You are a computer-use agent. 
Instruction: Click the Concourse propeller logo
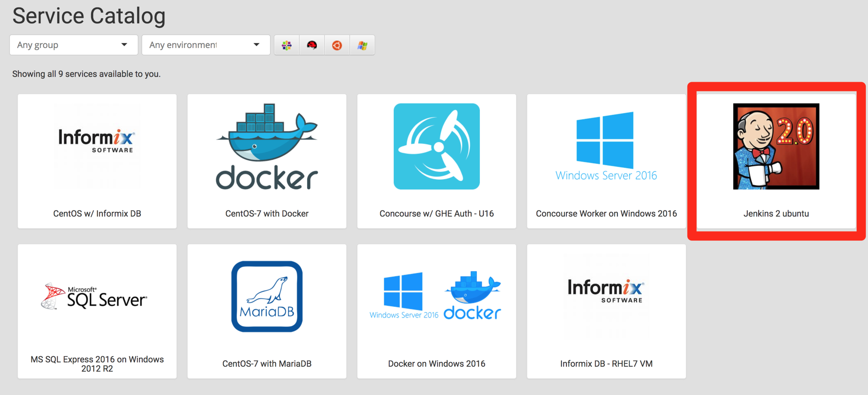click(436, 147)
